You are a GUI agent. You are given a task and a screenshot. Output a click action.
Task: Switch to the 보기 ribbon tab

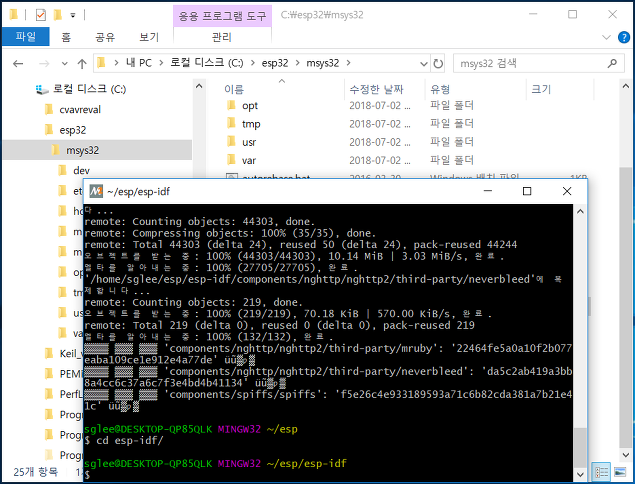[149, 37]
